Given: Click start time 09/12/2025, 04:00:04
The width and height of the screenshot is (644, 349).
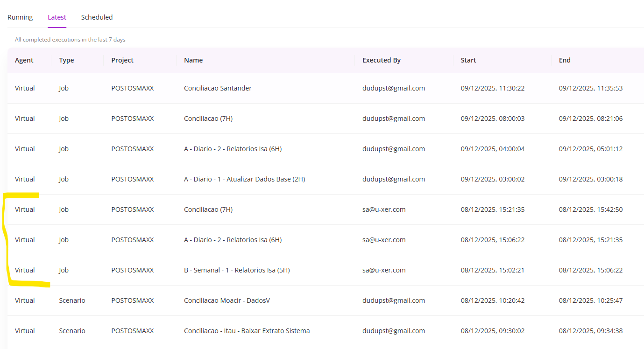Looking at the screenshot, I should click(x=493, y=149).
